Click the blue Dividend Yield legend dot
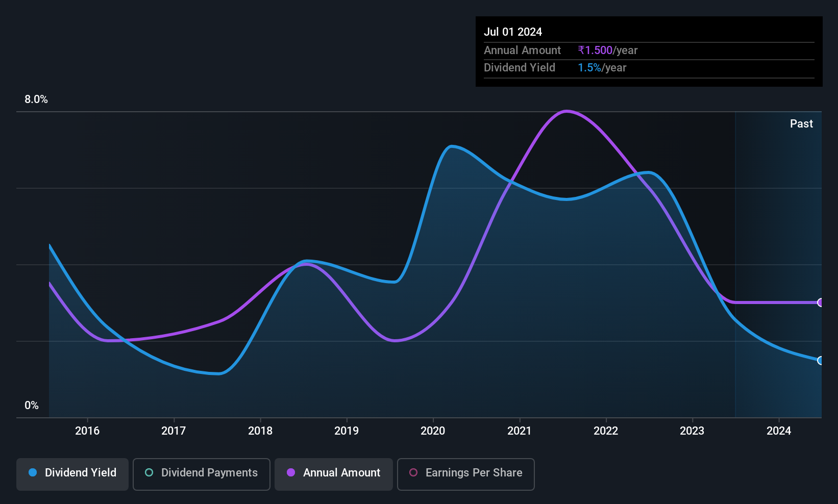The height and width of the screenshot is (504, 838). (33, 472)
